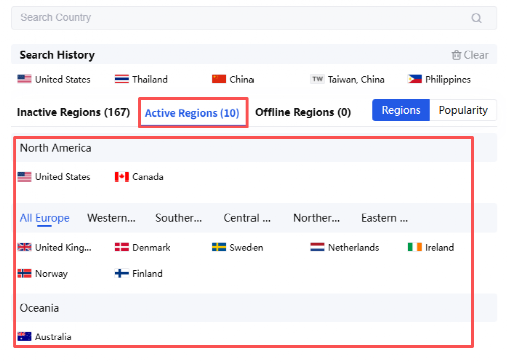
Task: Show the All Europe sub-tab
Action: (x=45, y=218)
